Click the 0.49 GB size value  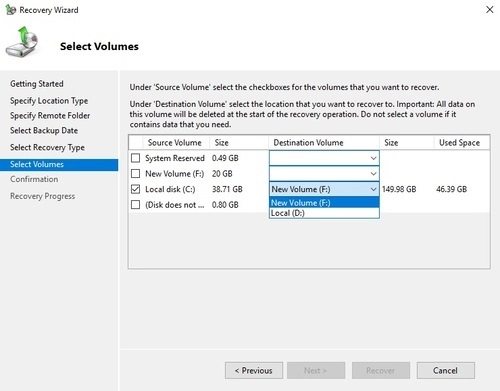(x=225, y=158)
